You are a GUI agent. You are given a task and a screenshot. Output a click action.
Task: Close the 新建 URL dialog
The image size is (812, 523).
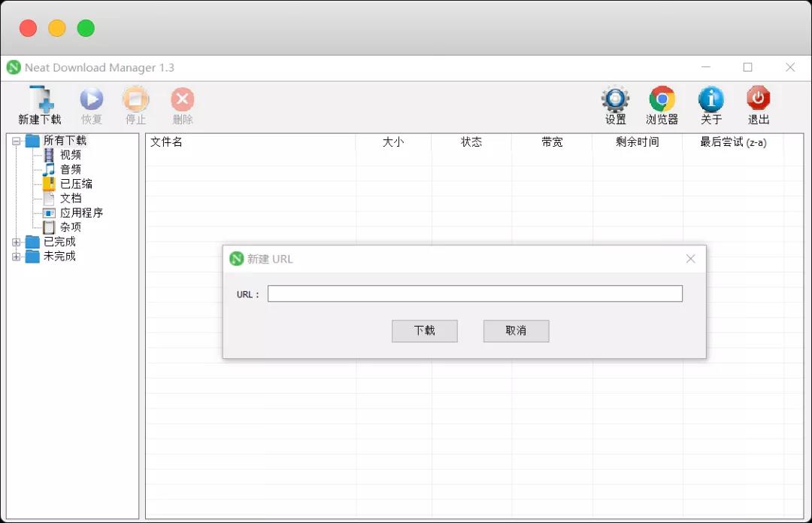690,258
